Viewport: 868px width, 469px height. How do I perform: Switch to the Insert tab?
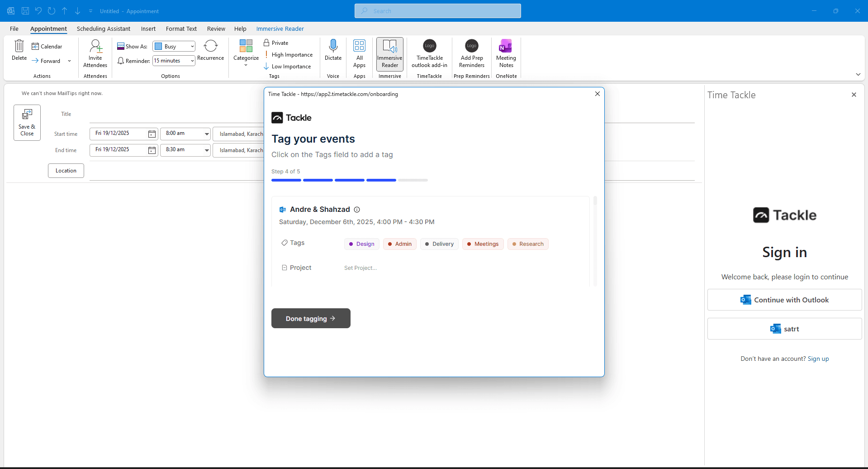click(x=148, y=29)
